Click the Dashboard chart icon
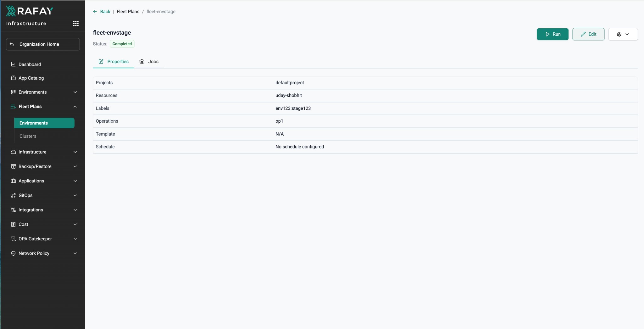This screenshot has width=644, height=329. pyautogui.click(x=13, y=64)
